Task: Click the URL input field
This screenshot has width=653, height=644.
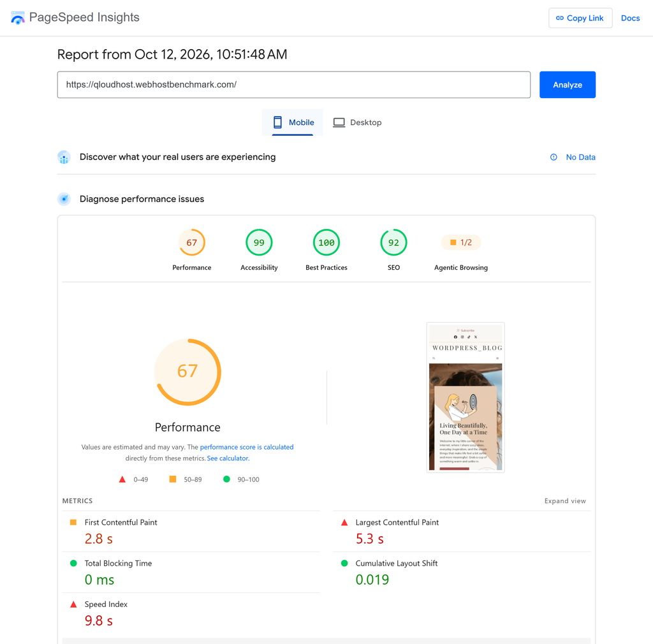Action: coord(293,85)
